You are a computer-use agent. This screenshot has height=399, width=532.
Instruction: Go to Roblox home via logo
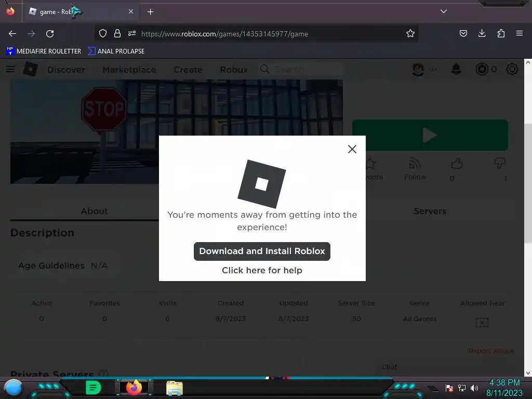(x=31, y=69)
